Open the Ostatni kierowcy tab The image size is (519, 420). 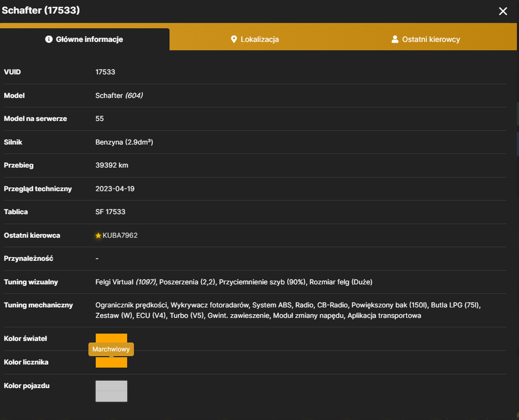[426, 39]
